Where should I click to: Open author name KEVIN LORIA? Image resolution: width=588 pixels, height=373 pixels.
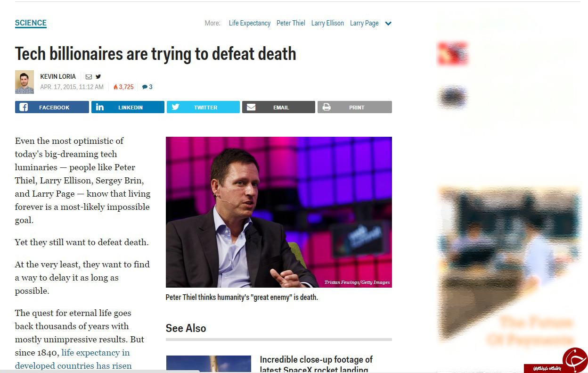tap(58, 76)
